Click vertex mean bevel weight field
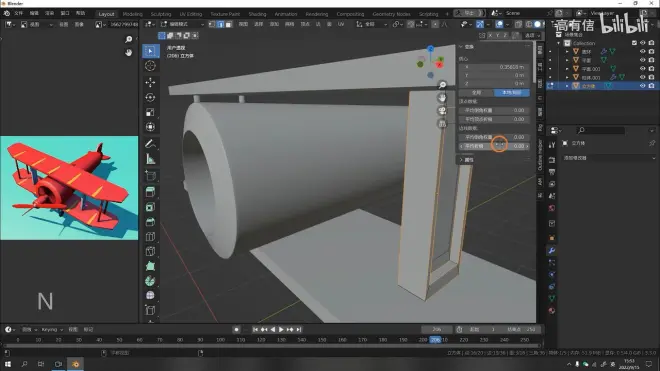The image size is (660, 371). tap(494, 110)
